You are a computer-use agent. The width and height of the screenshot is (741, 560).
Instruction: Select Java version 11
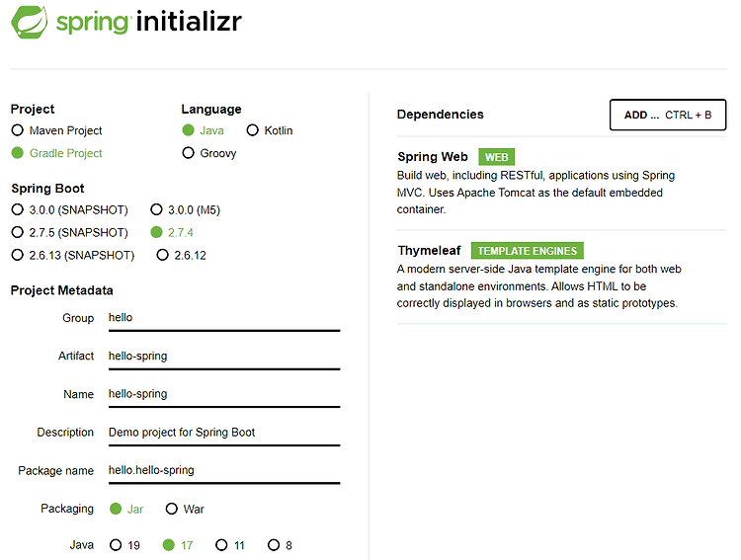[x=221, y=545]
